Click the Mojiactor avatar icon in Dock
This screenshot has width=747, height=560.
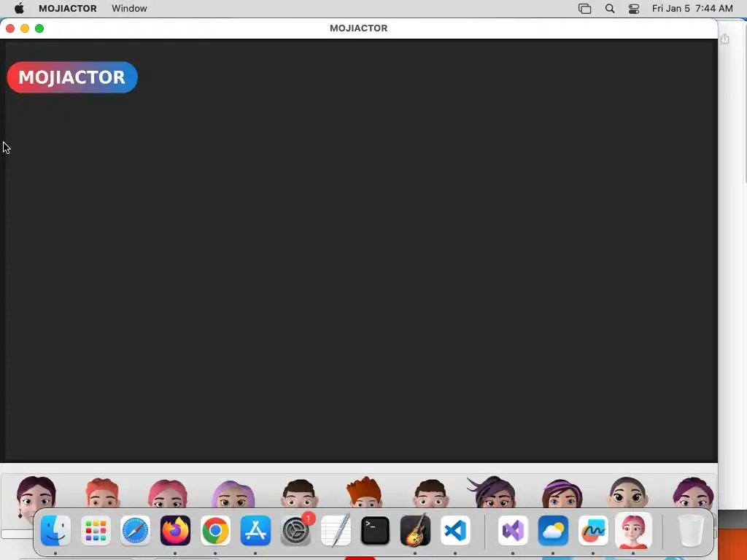[633, 531]
